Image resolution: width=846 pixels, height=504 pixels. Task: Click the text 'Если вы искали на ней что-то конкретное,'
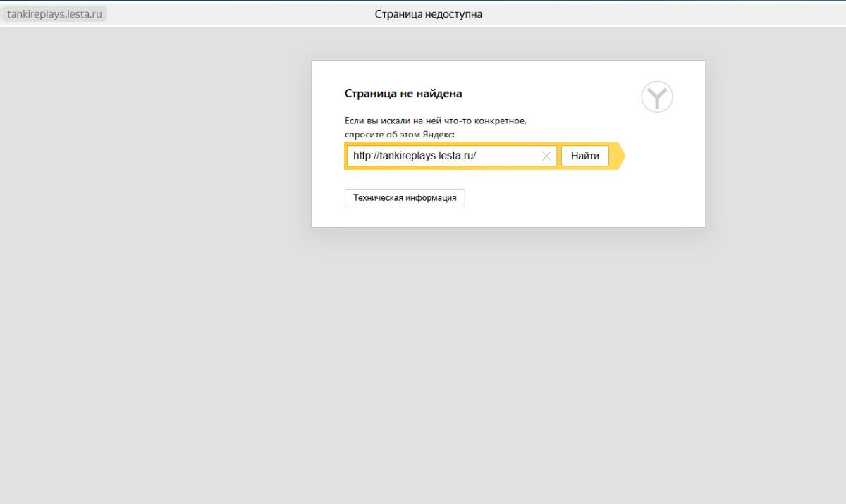(436, 121)
